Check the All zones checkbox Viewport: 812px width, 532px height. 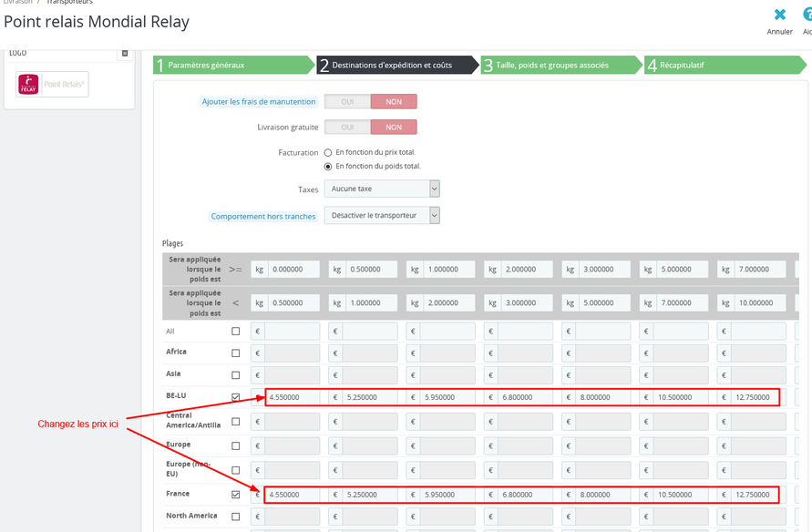pos(236,332)
